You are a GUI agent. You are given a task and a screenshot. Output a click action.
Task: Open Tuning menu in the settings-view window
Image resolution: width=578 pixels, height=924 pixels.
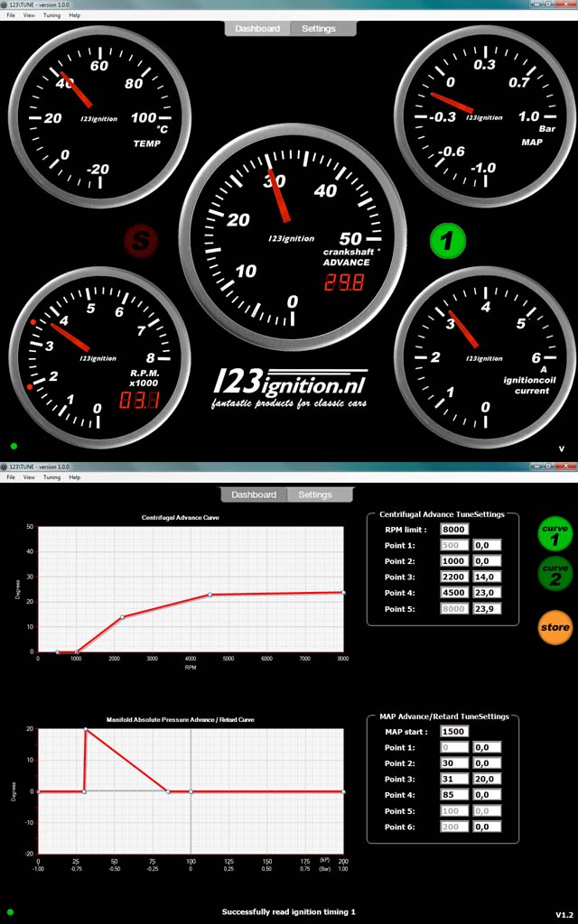click(x=51, y=477)
